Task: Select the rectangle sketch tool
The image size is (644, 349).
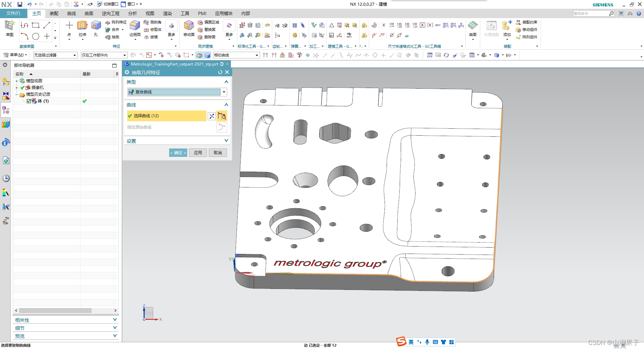Action: point(36,25)
